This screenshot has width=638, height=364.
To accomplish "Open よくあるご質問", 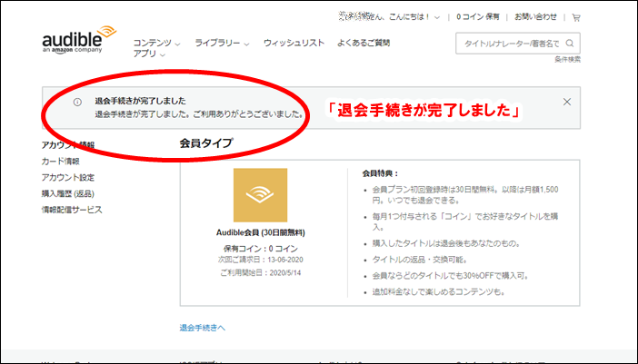I will 364,43.
